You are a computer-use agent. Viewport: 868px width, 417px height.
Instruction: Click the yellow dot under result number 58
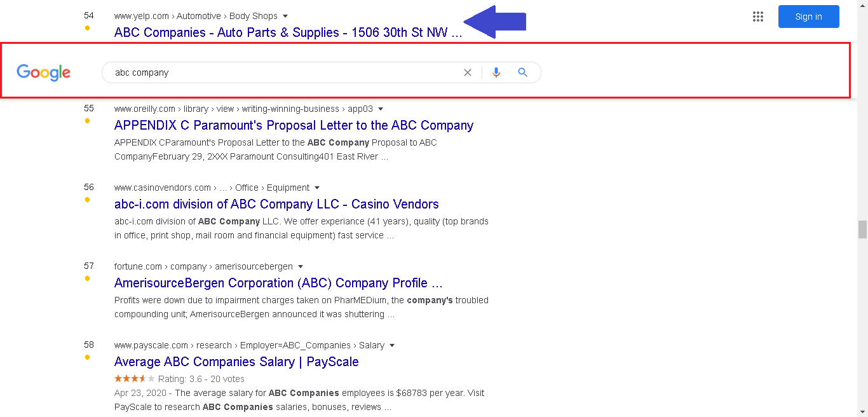tap(88, 357)
